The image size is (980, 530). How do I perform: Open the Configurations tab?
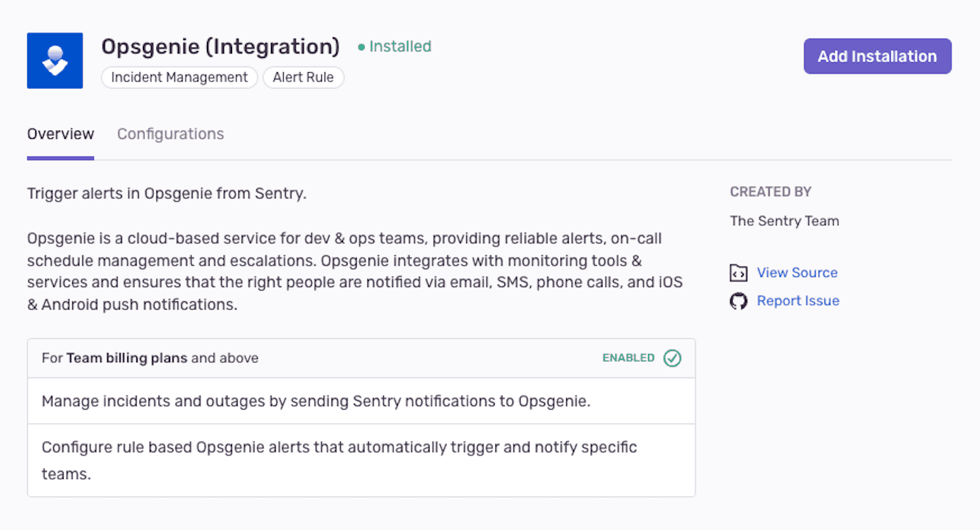pos(170,134)
